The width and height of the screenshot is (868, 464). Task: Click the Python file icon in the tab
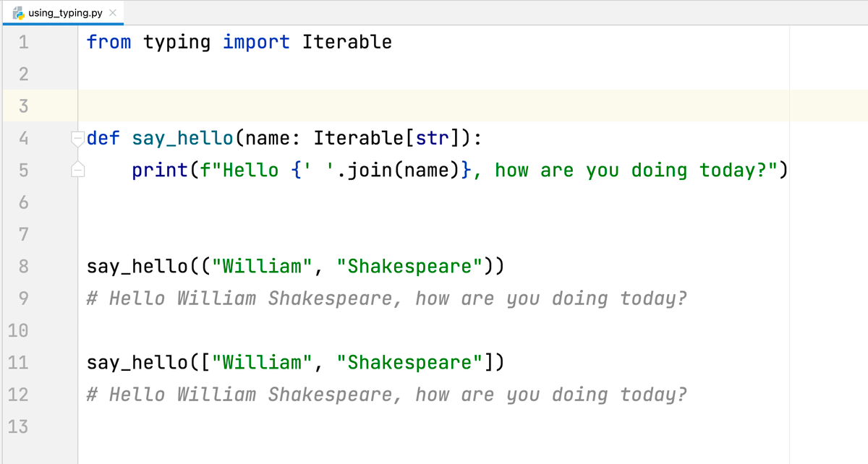click(x=17, y=14)
